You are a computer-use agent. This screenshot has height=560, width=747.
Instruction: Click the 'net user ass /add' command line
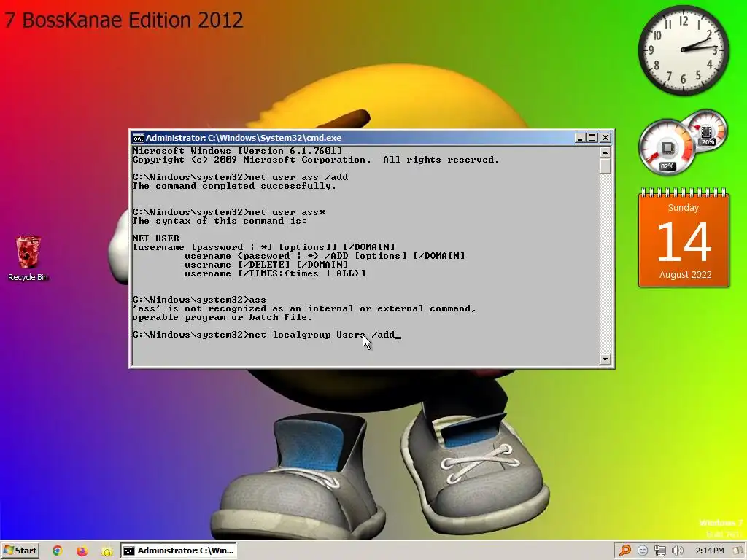[240, 177]
